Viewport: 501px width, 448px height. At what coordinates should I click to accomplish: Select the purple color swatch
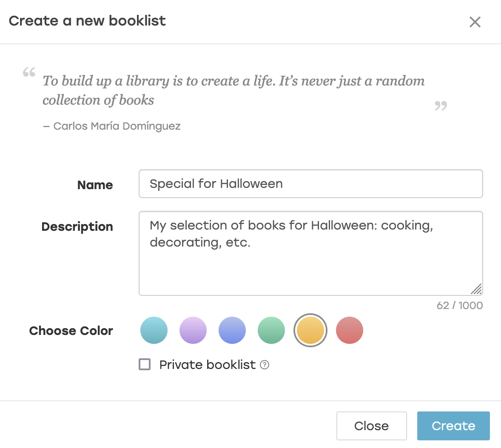[193, 330]
